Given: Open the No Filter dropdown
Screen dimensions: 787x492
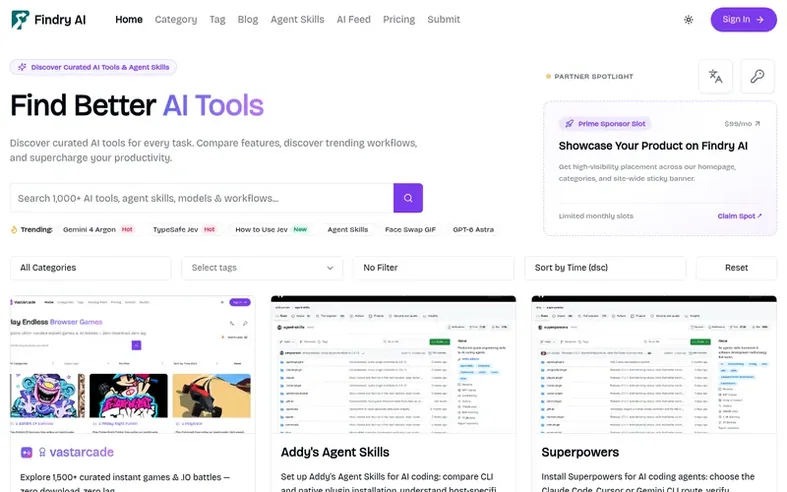Looking at the screenshot, I should coord(434,268).
